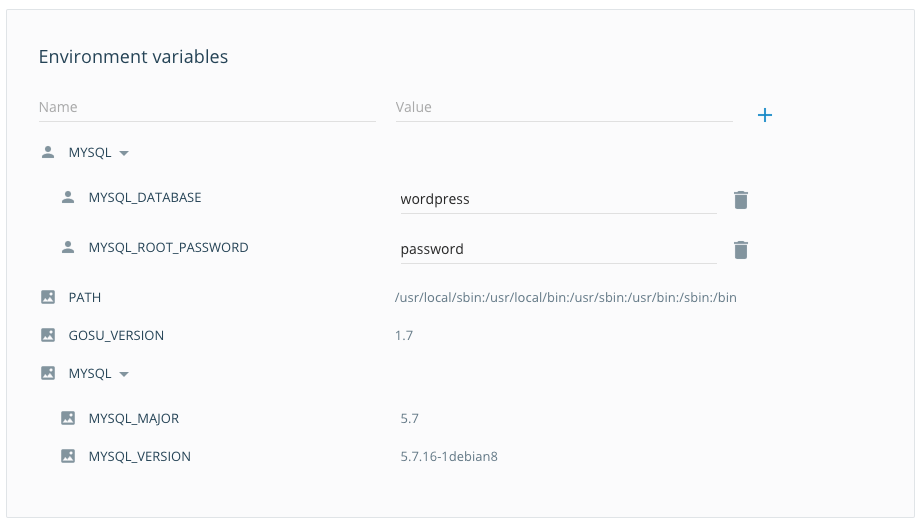
Task: Click the image icon beside PATH
Action: click(48, 297)
